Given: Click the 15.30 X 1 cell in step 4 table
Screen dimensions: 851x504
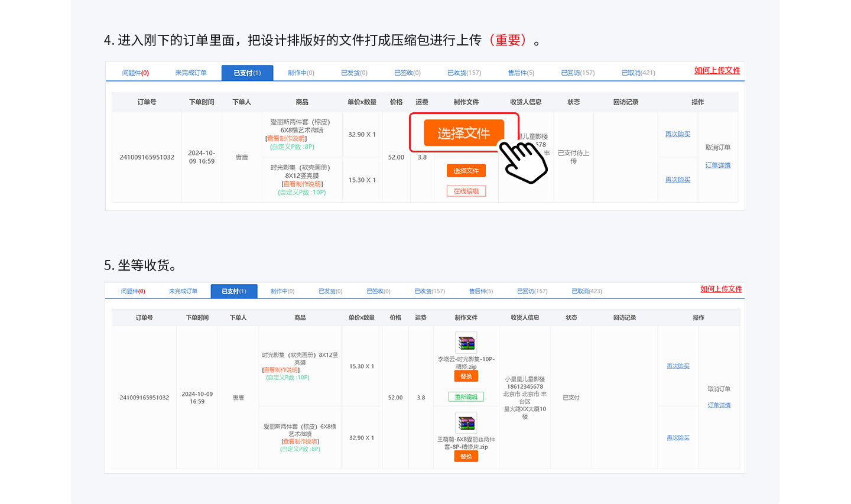Looking at the screenshot, I should point(362,180).
